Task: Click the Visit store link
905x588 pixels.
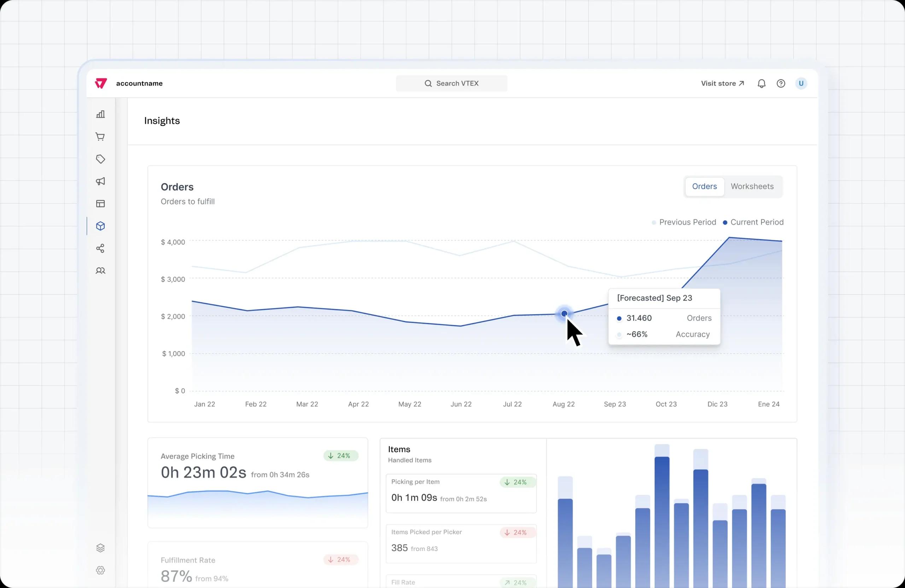Action: coord(722,84)
